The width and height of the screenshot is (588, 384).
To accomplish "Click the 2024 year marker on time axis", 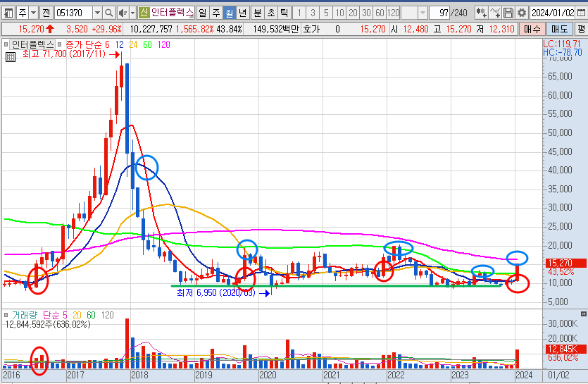I will point(524,375).
